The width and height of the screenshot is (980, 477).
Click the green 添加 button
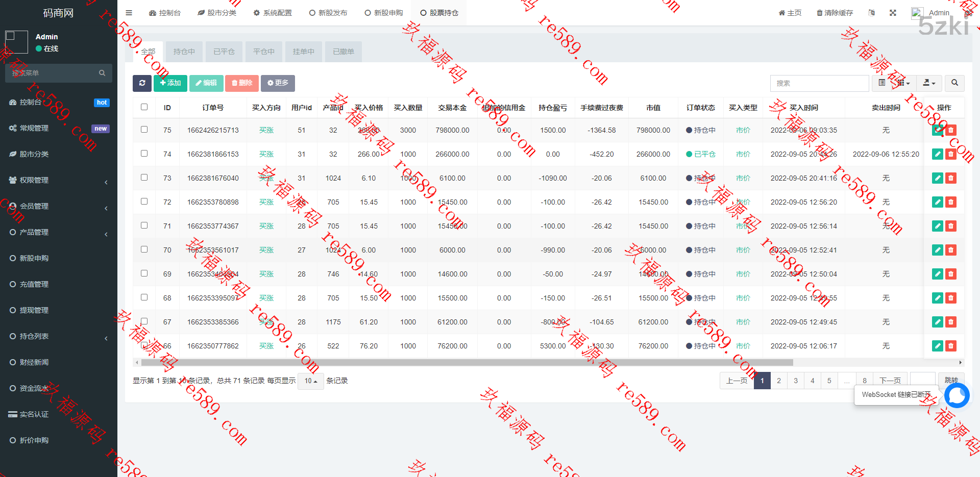[170, 83]
